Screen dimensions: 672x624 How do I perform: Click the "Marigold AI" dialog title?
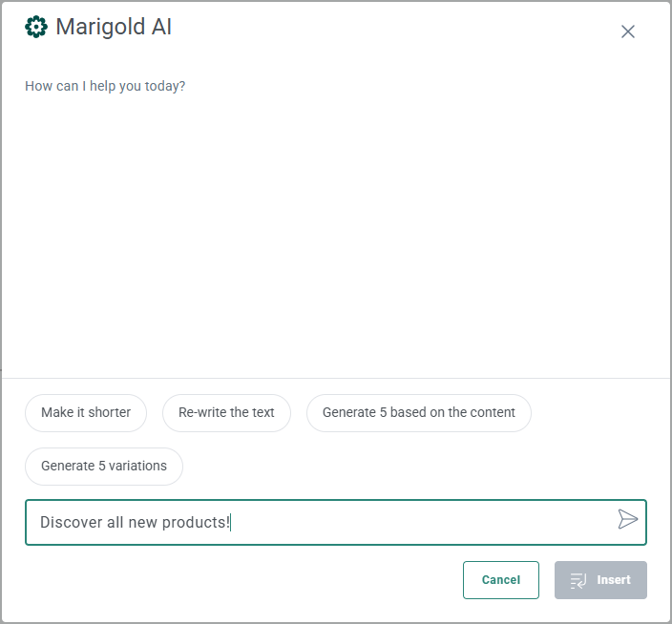[114, 27]
